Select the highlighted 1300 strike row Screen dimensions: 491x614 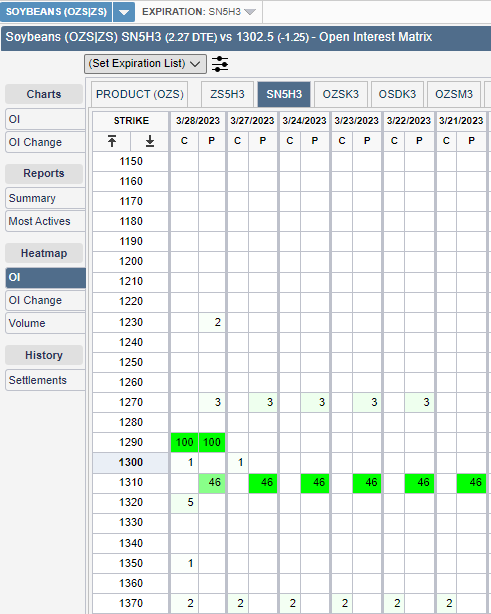click(131, 462)
